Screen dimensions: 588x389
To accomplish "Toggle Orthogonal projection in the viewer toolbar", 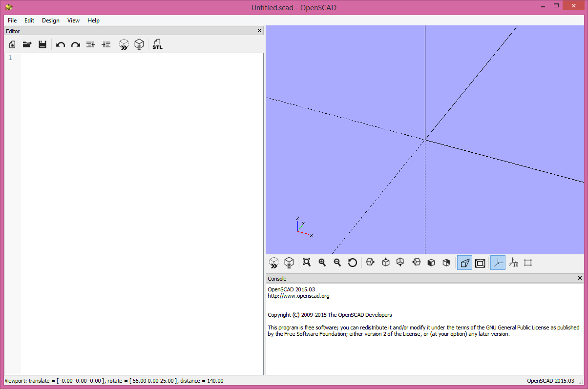I will (x=480, y=263).
